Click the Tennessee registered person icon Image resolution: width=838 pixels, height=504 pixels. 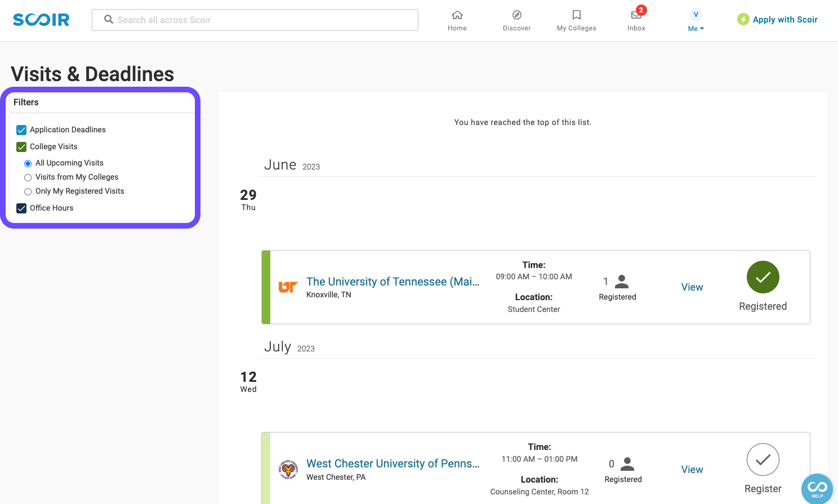click(x=622, y=282)
